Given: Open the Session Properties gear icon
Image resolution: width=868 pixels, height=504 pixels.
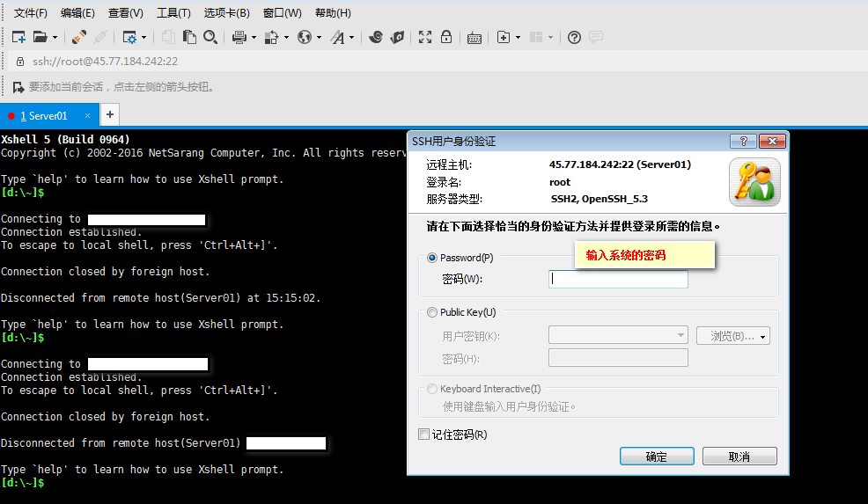Looking at the screenshot, I should pyautogui.click(x=129, y=37).
